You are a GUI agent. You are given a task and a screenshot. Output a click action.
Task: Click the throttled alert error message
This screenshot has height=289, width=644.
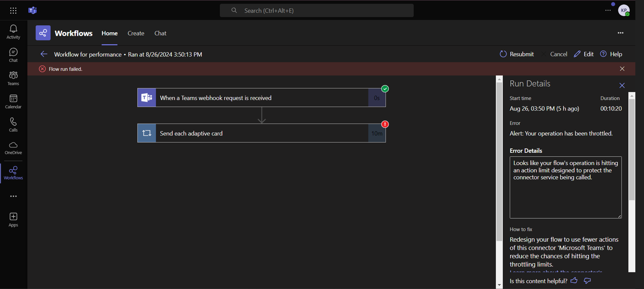[561, 133]
